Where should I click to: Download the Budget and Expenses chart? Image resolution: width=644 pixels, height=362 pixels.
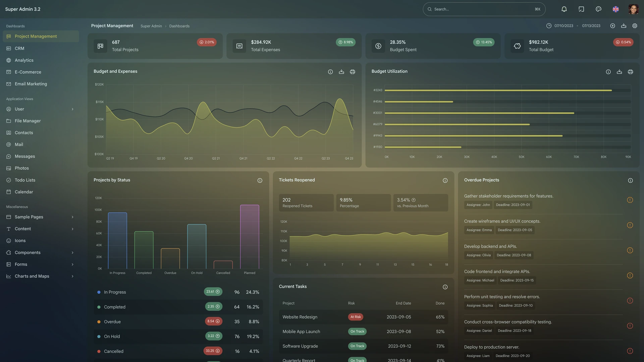[x=341, y=72]
